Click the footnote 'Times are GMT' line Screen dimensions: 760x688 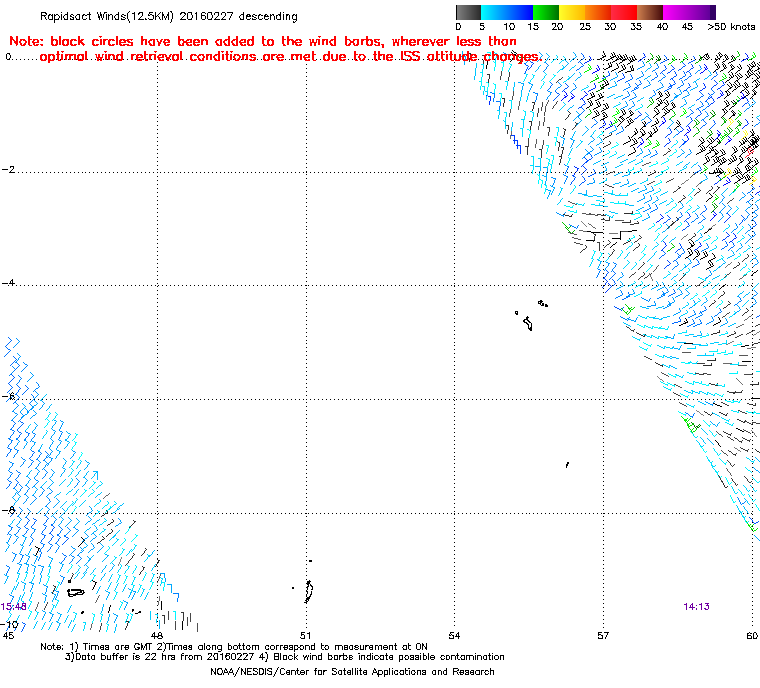point(234,647)
